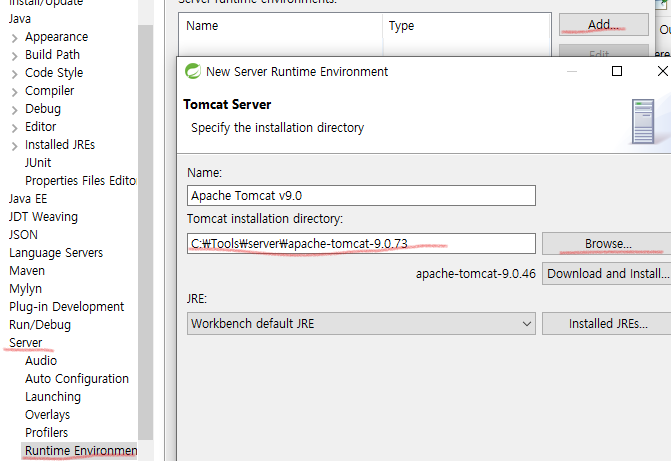
Task: Select the Java category in the tree
Action: coord(20,19)
